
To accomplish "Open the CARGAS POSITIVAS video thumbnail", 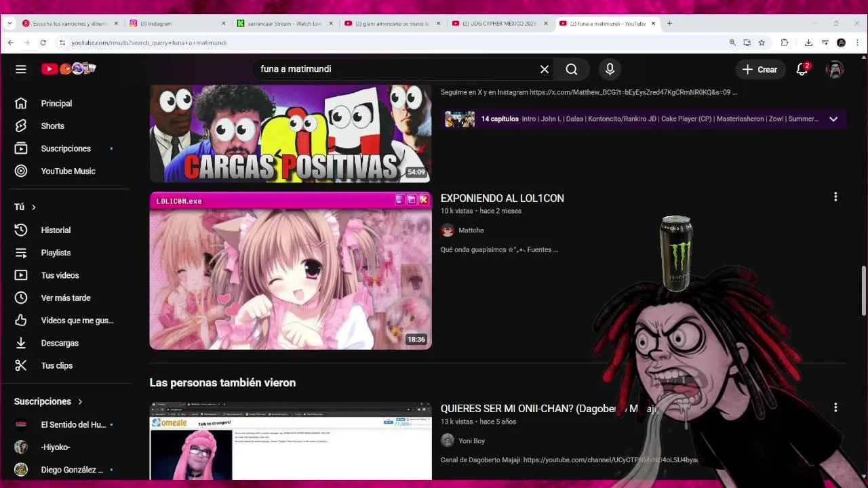I will point(290,134).
